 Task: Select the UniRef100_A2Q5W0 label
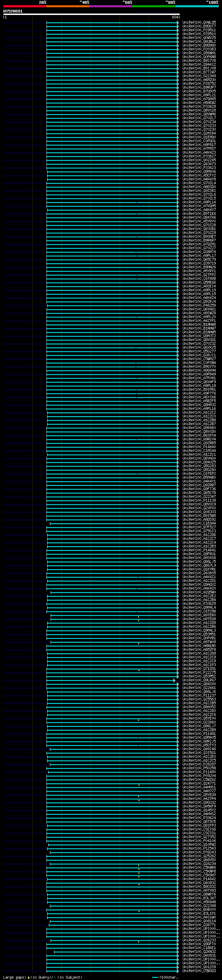[199, 592]
